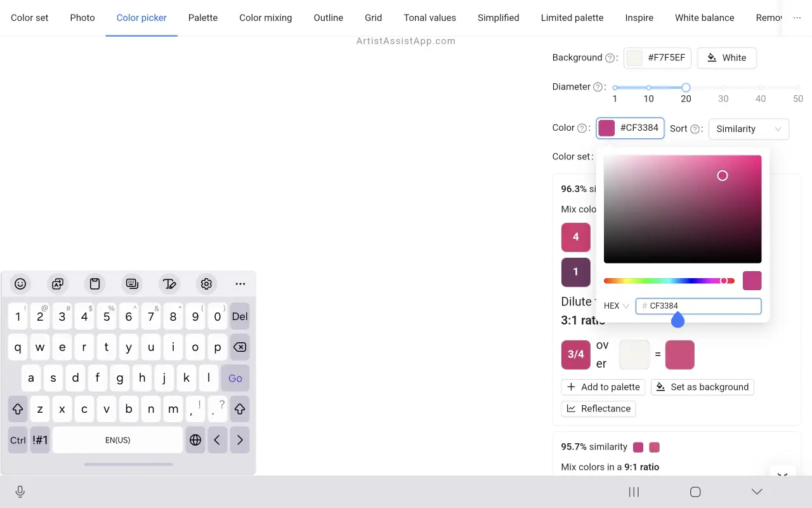Toggle the left Shift key
The image size is (812, 508).
tap(18, 409)
